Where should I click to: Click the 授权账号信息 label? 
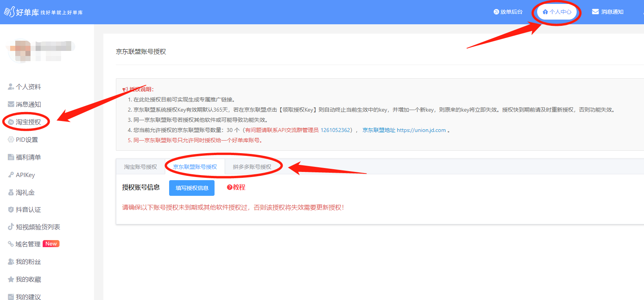(x=141, y=187)
